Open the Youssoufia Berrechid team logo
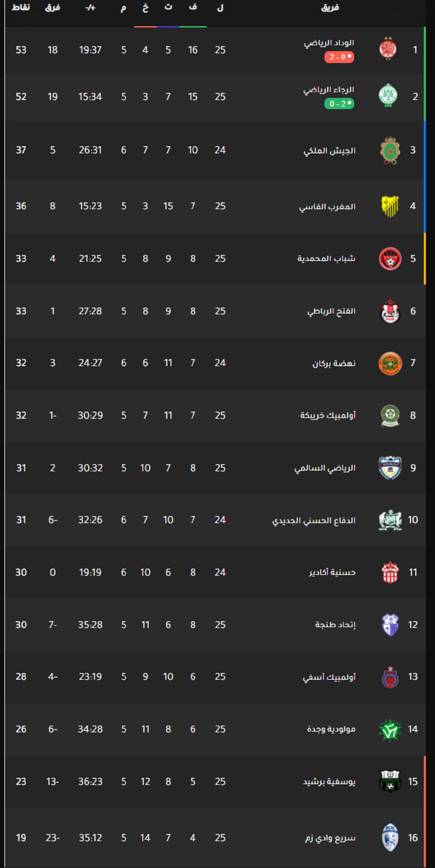The image size is (435, 868). pos(390,781)
